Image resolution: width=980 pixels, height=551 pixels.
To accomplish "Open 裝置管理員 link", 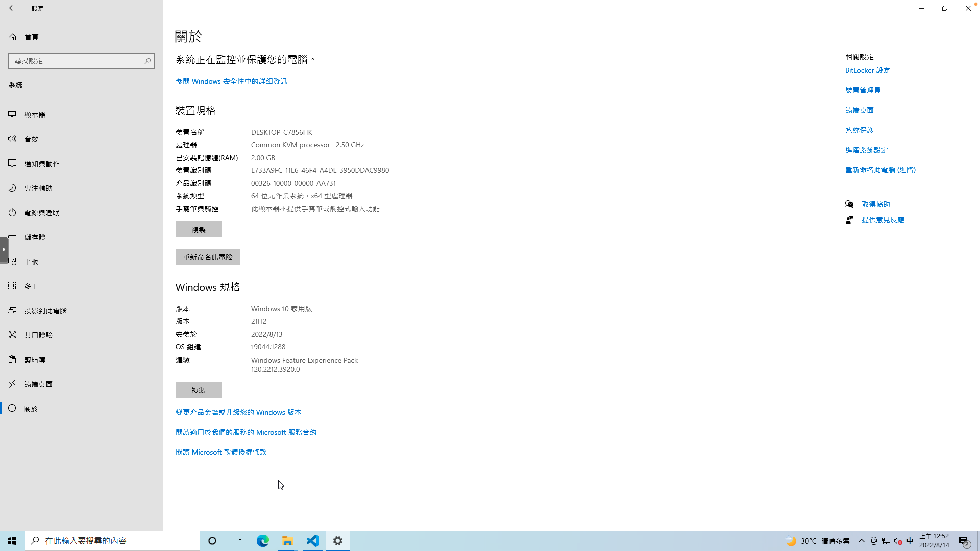I will click(863, 90).
